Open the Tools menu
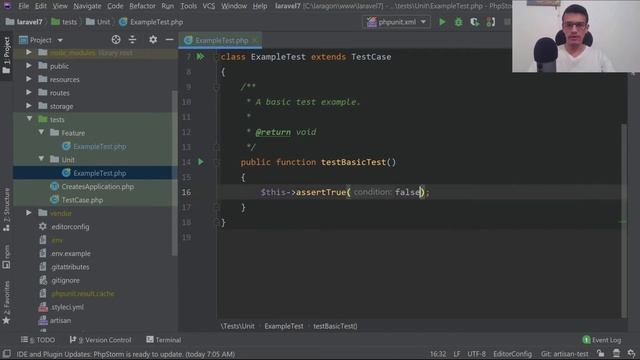This screenshot has width=640, height=360. click(188, 6)
